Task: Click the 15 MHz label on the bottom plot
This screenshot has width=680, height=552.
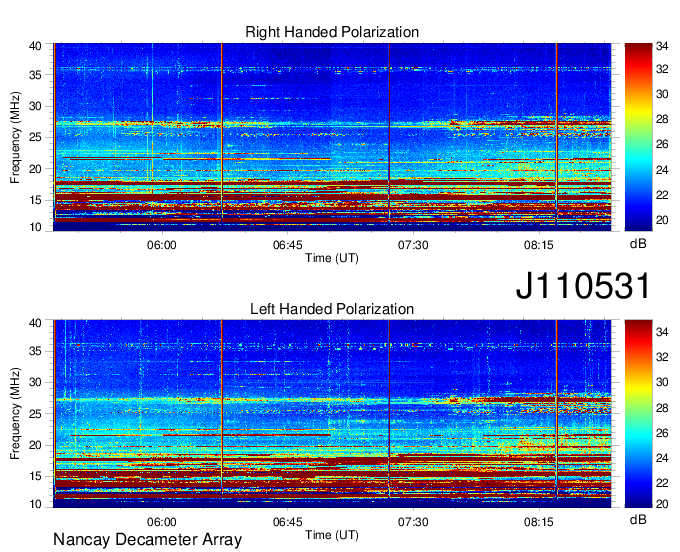Action: [x=35, y=477]
